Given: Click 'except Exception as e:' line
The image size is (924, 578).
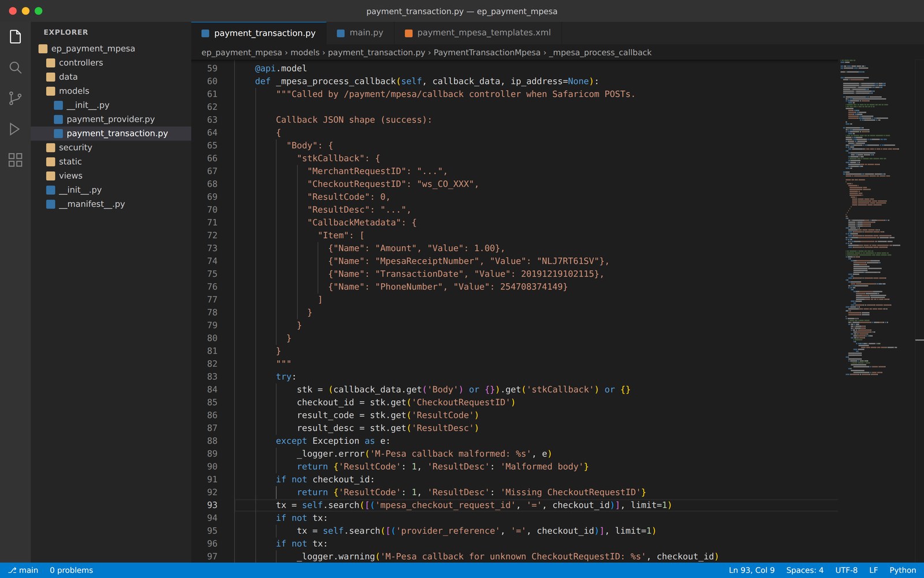Looking at the screenshot, I should click(333, 441).
